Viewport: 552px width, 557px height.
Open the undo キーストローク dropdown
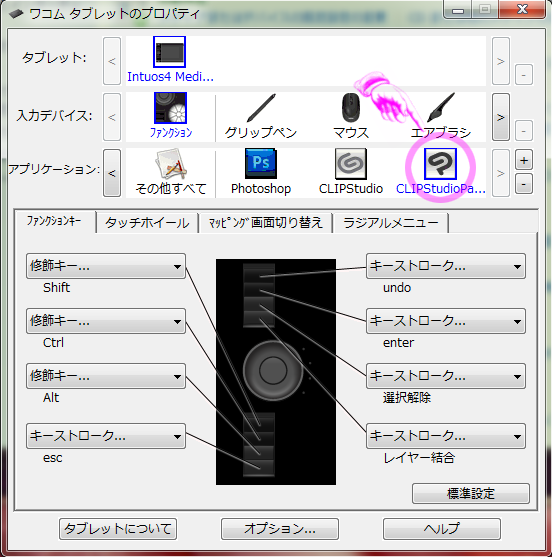(x=446, y=266)
